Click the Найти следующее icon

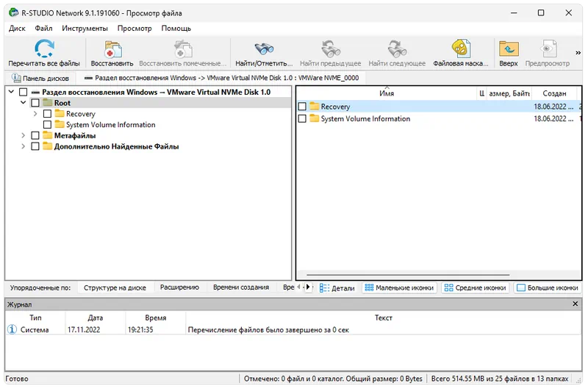click(x=397, y=49)
